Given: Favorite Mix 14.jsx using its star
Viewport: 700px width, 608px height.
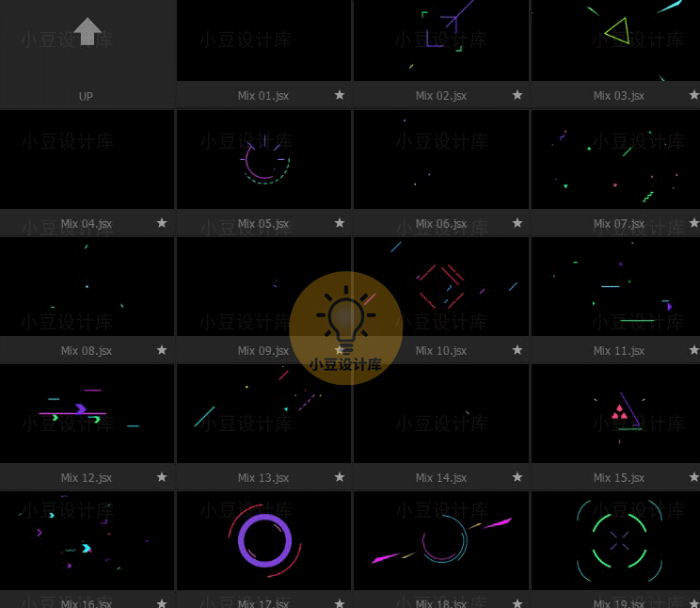Looking at the screenshot, I should pos(517,477).
